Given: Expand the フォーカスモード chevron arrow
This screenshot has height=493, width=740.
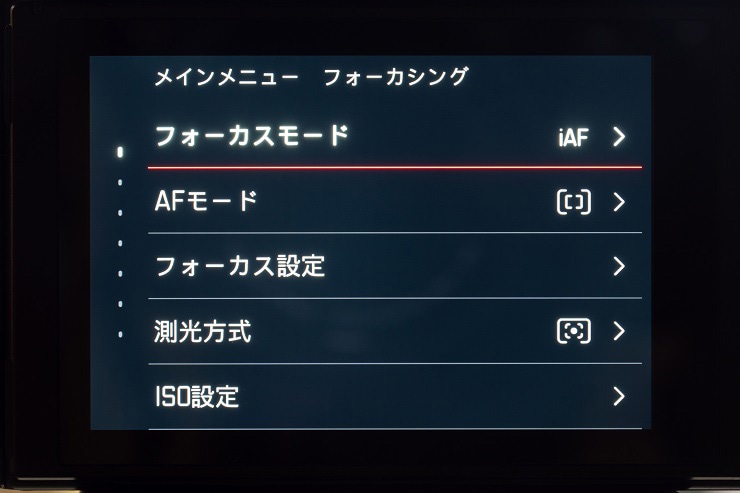Looking at the screenshot, I should coord(619,137).
